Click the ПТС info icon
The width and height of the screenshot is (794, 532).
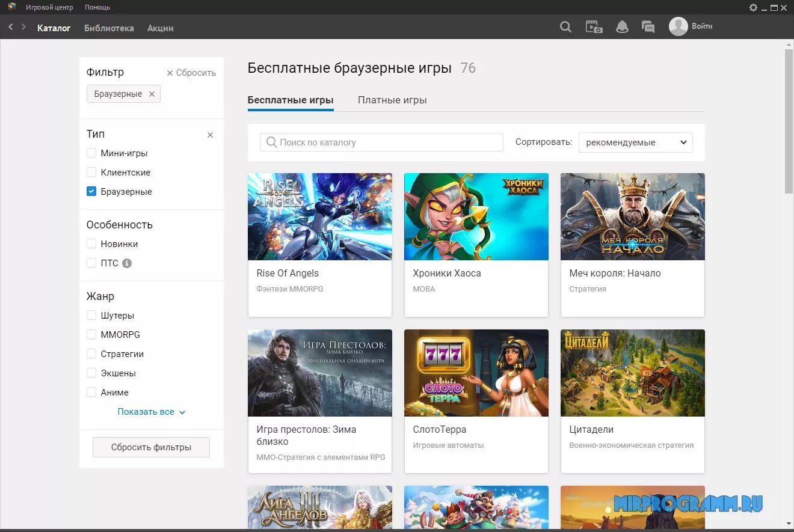(127, 263)
